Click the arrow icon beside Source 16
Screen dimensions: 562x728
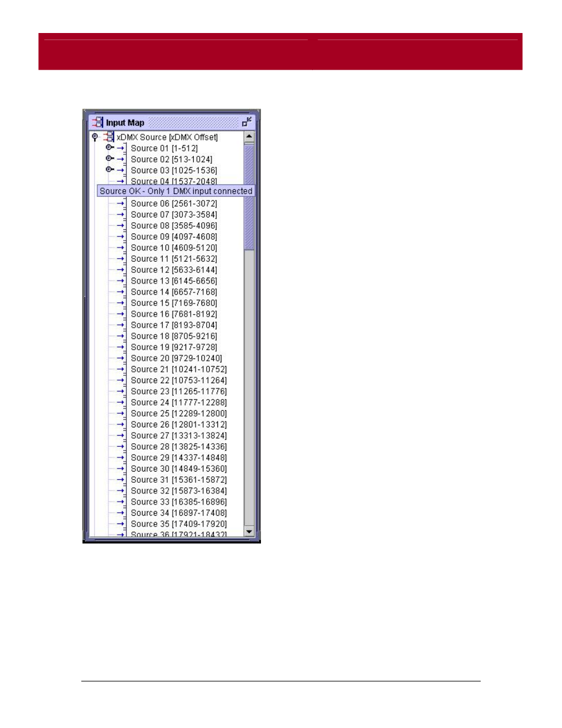121,314
